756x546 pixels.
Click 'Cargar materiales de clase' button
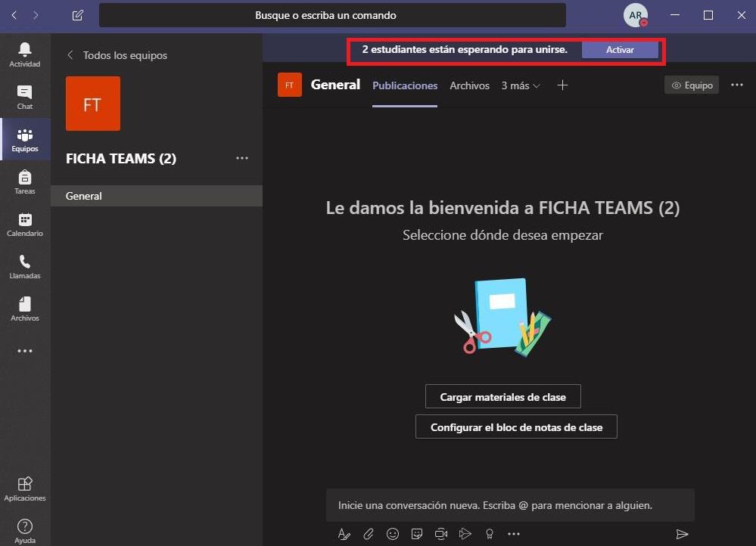(x=502, y=396)
